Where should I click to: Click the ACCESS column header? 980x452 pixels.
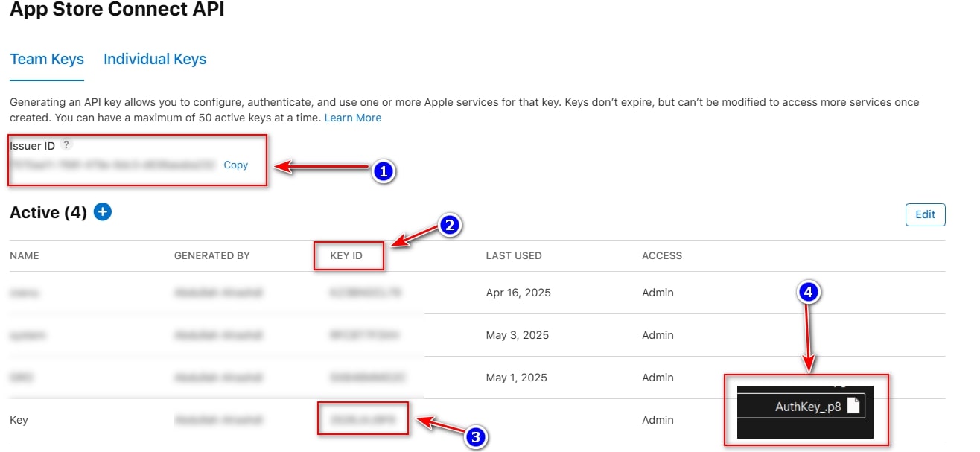click(662, 255)
